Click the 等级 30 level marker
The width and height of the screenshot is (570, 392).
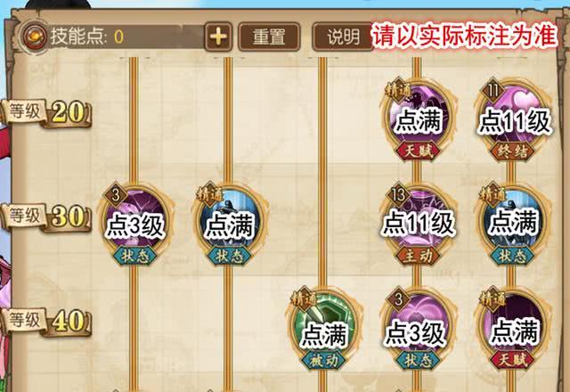tap(45, 217)
